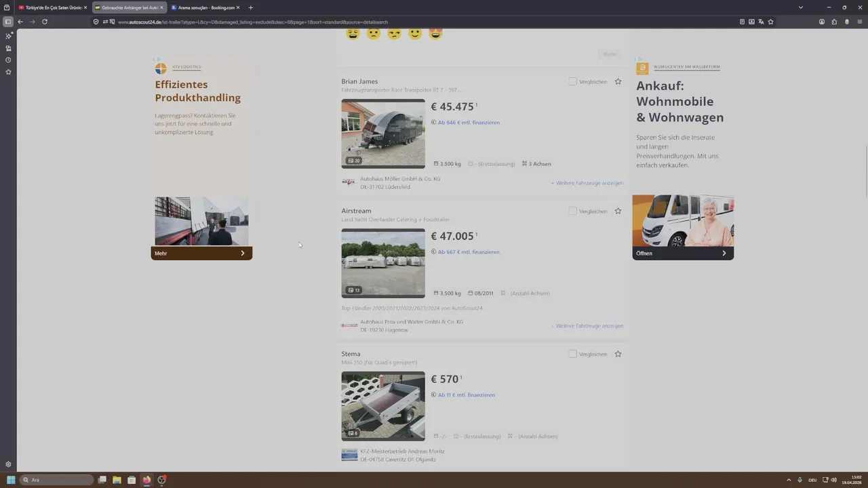Open a new browser tab
868x488 pixels.
tap(250, 7)
